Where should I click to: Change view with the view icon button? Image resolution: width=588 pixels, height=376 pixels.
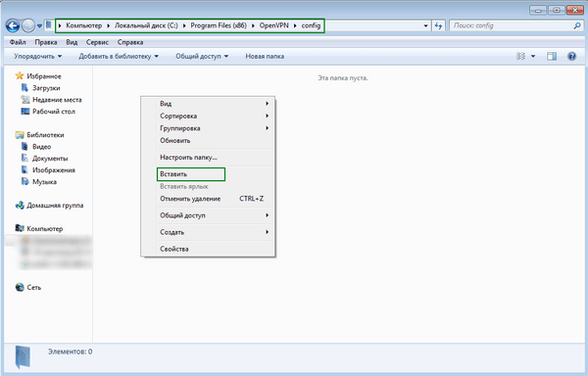coord(521,56)
